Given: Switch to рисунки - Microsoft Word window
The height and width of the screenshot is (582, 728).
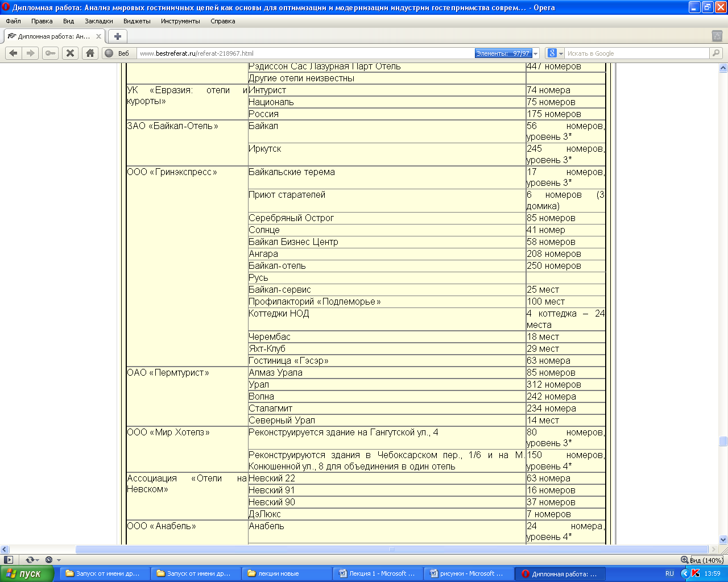Looking at the screenshot, I should (469, 573).
